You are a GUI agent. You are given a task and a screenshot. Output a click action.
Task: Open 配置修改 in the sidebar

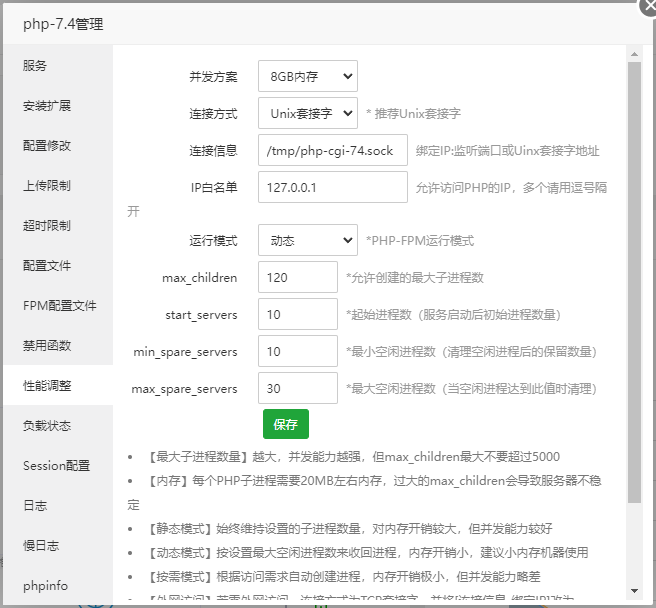pos(47,146)
